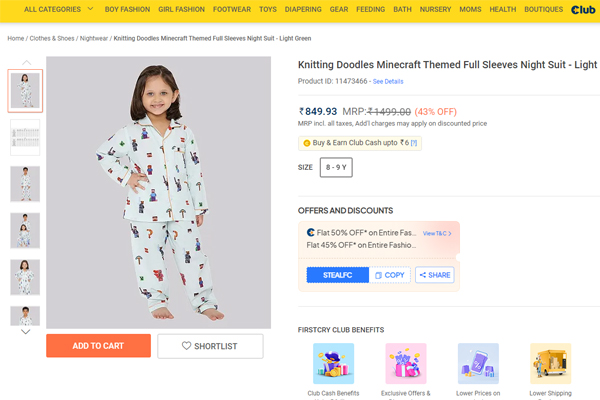
Task: Expand View T&C for the offer
Action: point(437,233)
